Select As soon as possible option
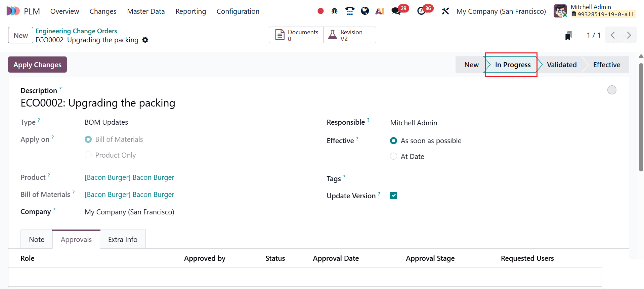Image resolution: width=644 pixels, height=289 pixels. (x=393, y=140)
